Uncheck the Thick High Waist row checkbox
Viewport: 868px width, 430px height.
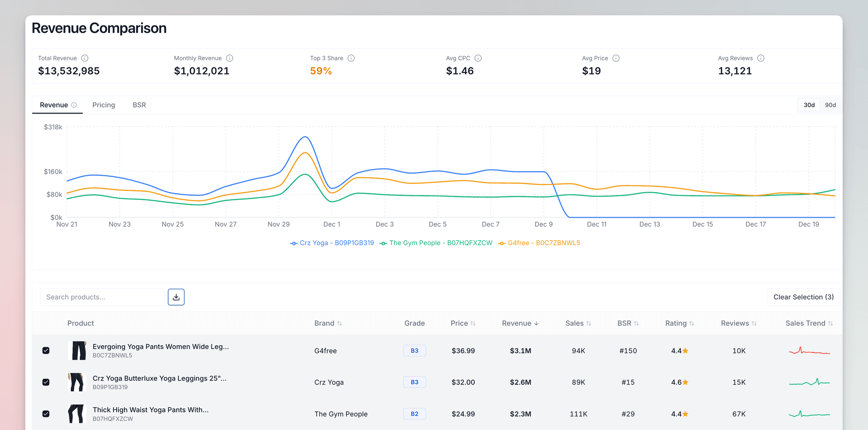coord(46,414)
